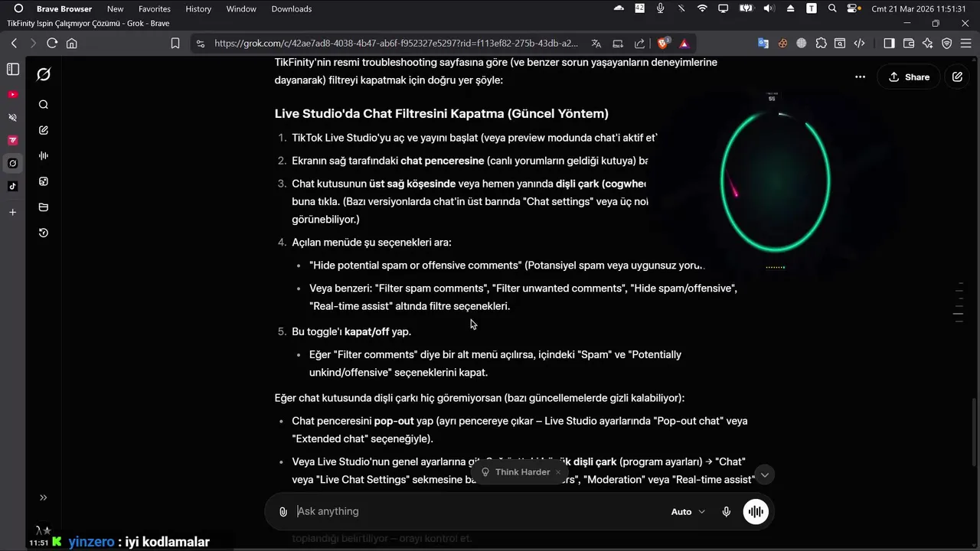Viewport: 980px width, 551px height.
Task: Open conversation more options (three dots)
Action: 860,77
